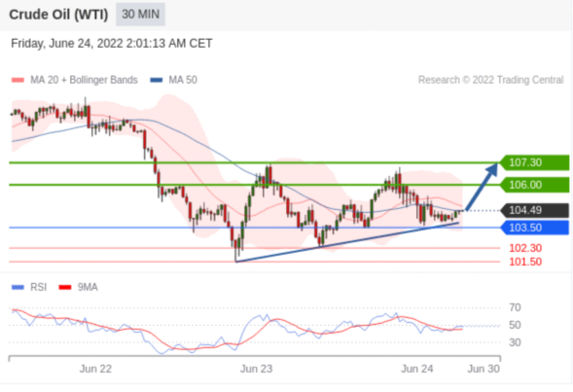Click the RSI 70 level label
Viewport: 573px width, 392px height.
coord(515,307)
